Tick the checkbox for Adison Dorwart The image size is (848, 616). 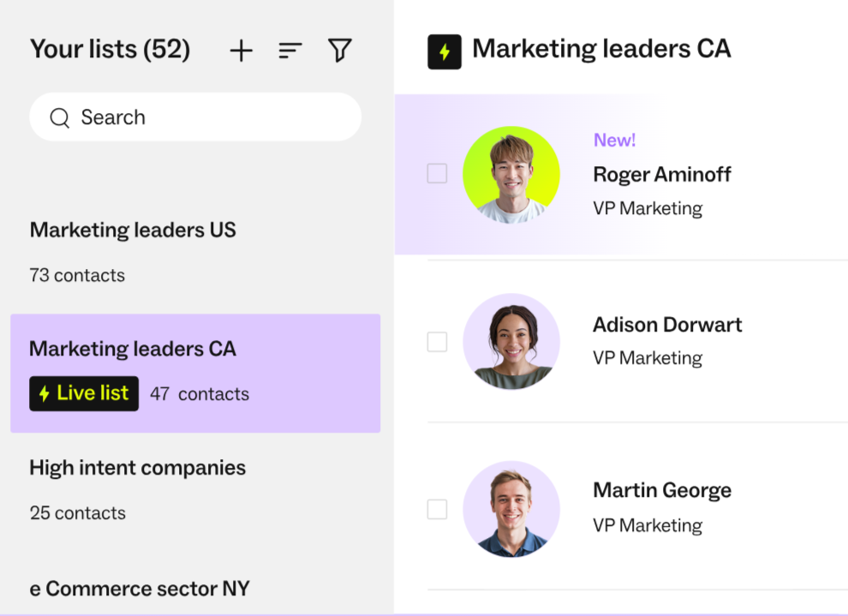(437, 342)
